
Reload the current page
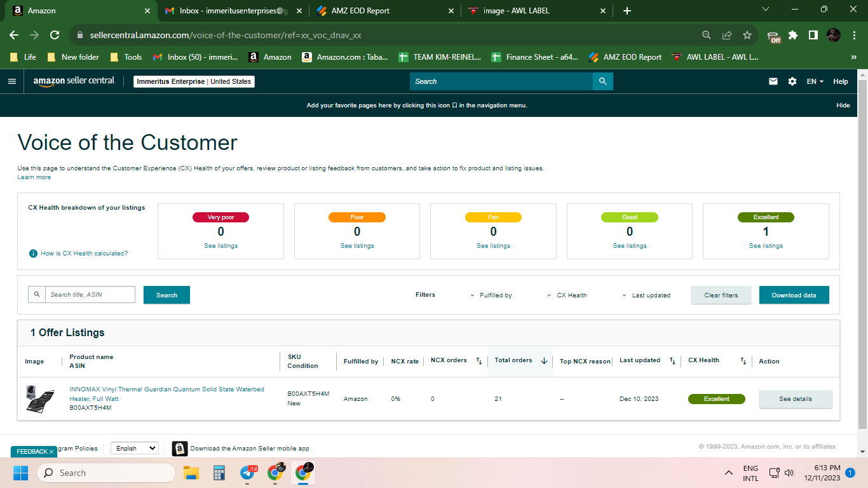pos(55,36)
